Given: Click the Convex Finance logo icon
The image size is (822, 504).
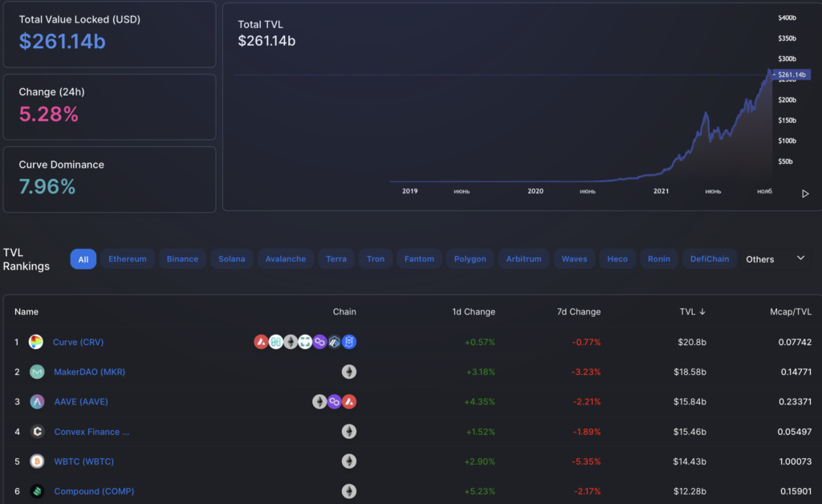Looking at the screenshot, I should point(37,432).
